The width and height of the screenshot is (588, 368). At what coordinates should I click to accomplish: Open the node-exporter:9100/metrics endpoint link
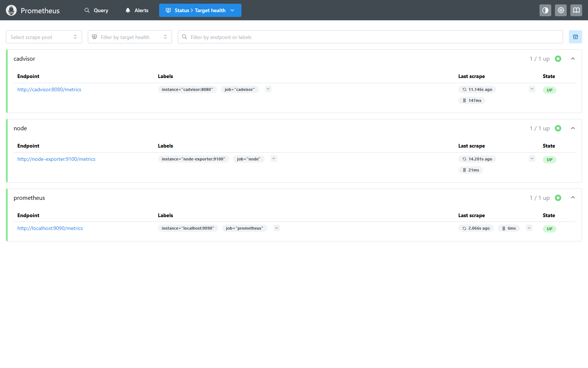click(x=56, y=159)
